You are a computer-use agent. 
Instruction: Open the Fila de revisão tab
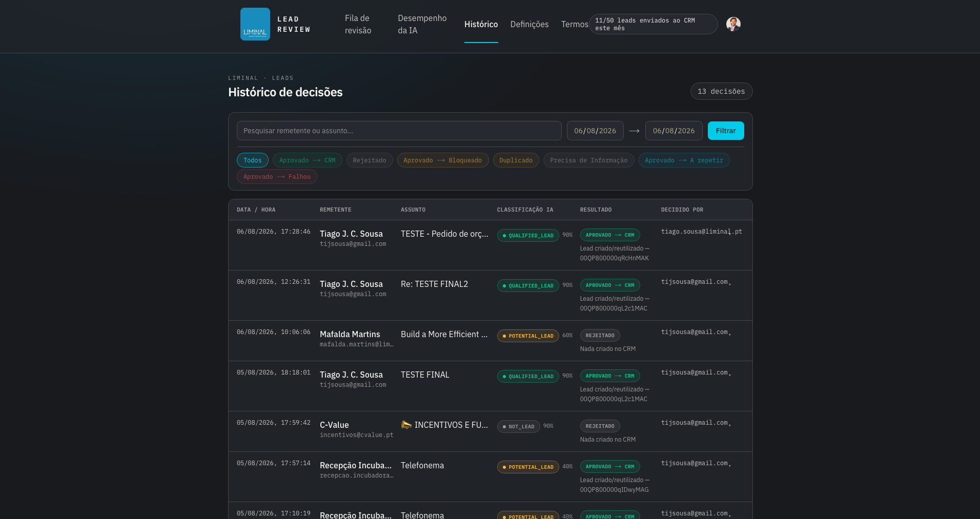358,24
